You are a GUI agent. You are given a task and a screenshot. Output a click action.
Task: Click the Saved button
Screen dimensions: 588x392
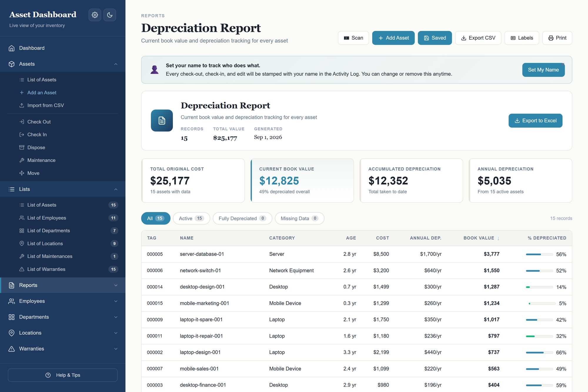tap(435, 38)
